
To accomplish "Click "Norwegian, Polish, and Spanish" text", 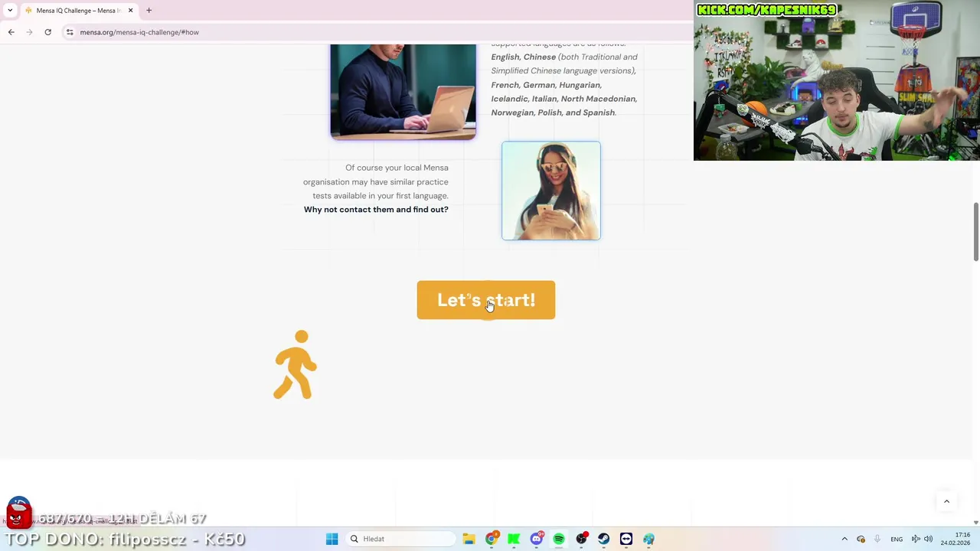I will tap(554, 112).
